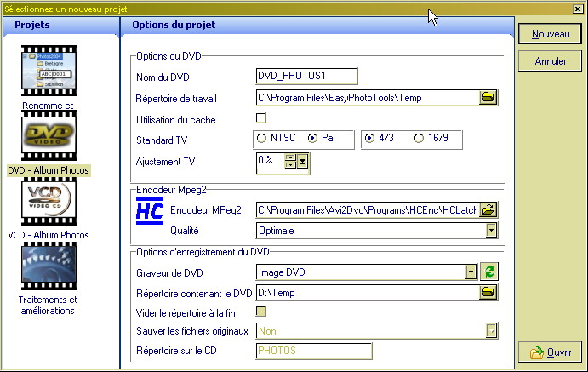The width and height of the screenshot is (588, 372).
Task: Choose the 16/9 aspect ratio option
Action: (x=418, y=138)
